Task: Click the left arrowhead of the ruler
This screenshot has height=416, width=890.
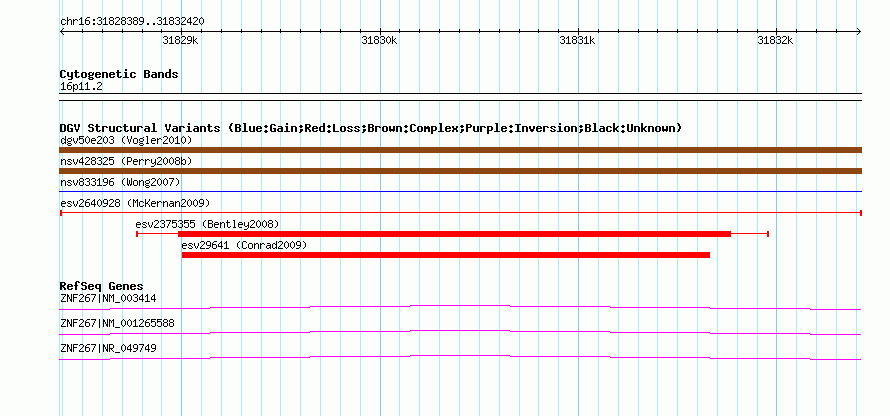Action: click(x=62, y=32)
